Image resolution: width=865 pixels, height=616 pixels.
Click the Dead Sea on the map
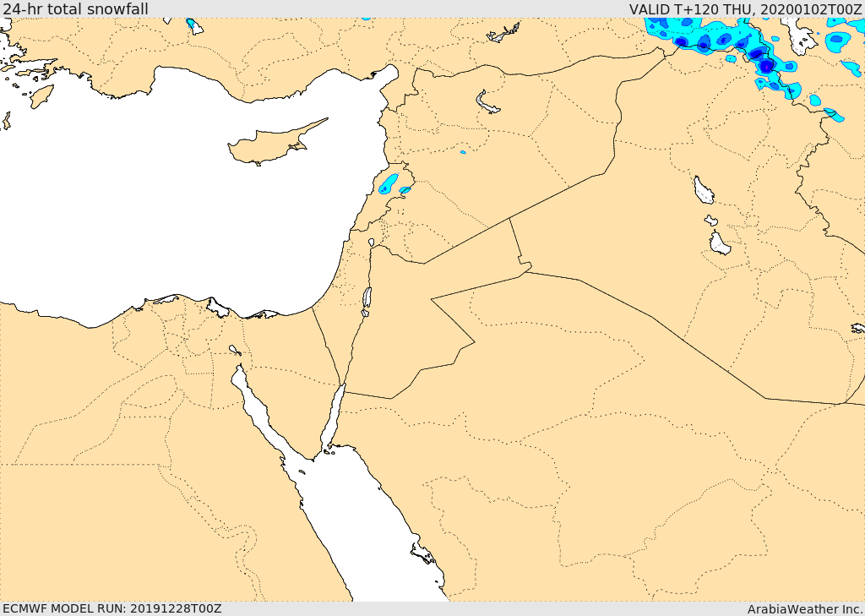coord(367,298)
